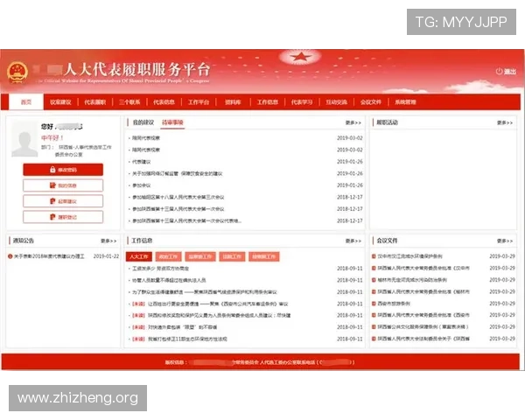The width and height of the screenshot is (525, 420).
Task: Click the red bullet icon beside the 2019-01-22 notice
Action: pos(10,256)
